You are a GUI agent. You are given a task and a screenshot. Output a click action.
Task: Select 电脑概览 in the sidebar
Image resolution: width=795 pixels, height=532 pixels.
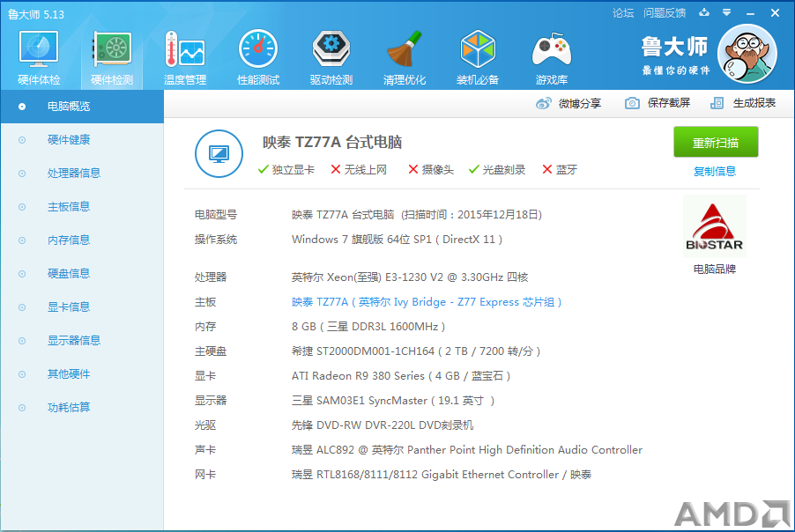point(82,107)
